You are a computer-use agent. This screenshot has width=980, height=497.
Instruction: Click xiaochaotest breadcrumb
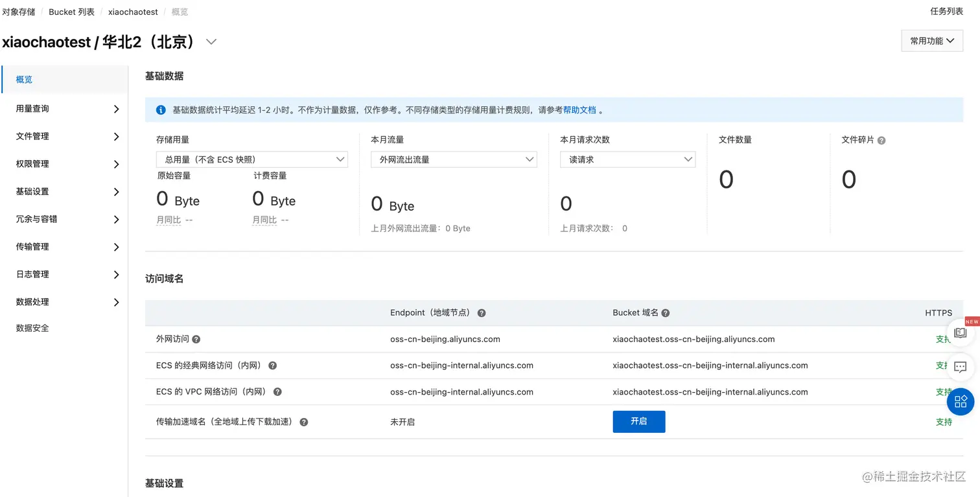coord(133,12)
